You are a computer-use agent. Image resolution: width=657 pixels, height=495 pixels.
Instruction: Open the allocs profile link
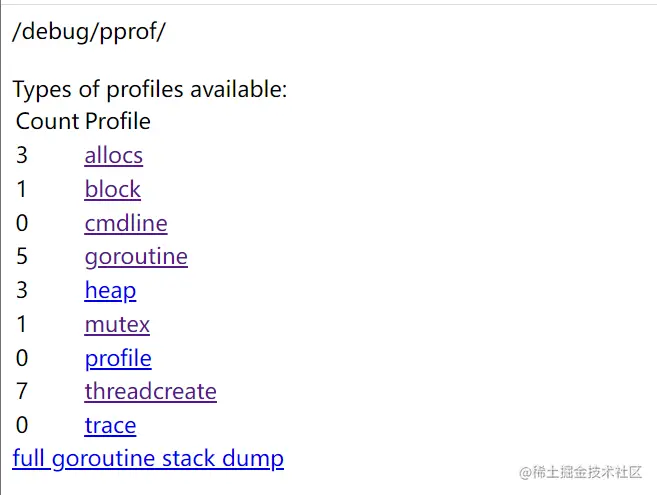pos(113,156)
